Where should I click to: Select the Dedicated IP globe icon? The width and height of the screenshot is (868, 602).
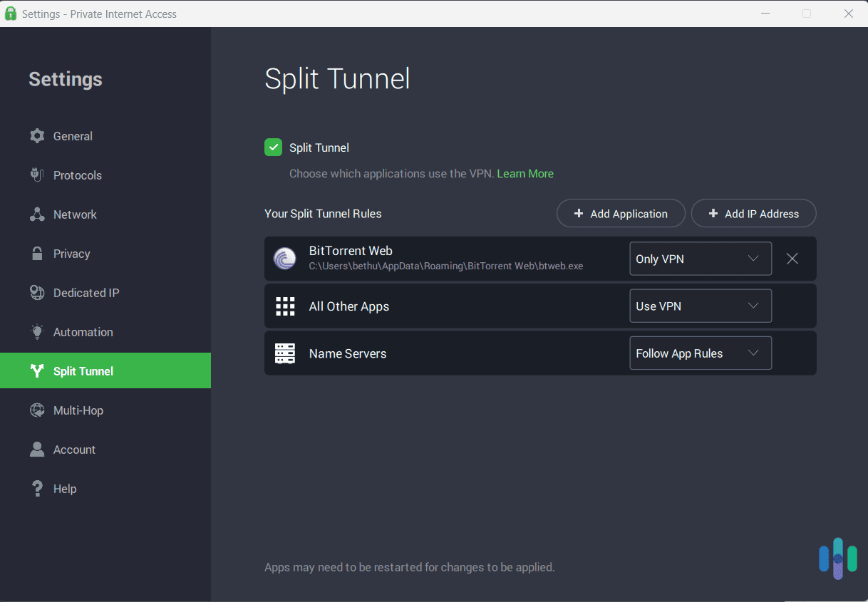pyautogui.click(x=37, y=293)
